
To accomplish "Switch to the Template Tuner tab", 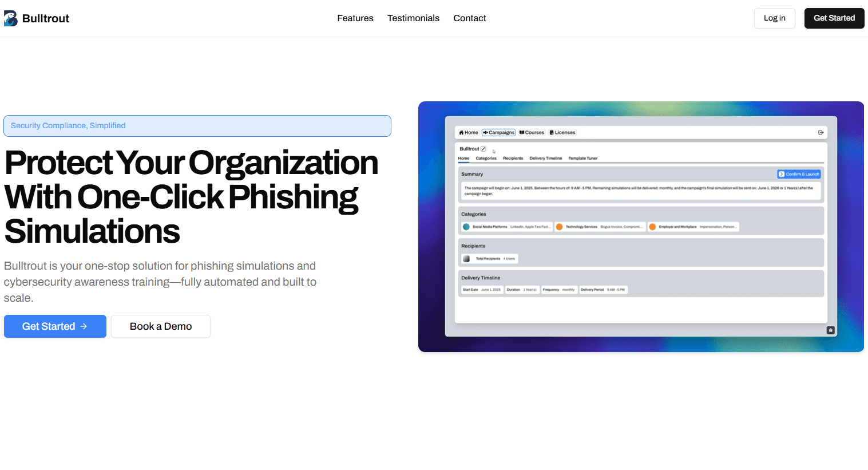I will pos(582,159).
